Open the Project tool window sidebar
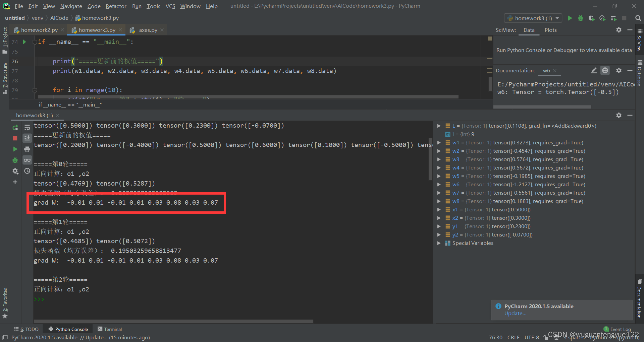Image resolution: width=644 pixels, height=342 pixels. pos(5,40)
